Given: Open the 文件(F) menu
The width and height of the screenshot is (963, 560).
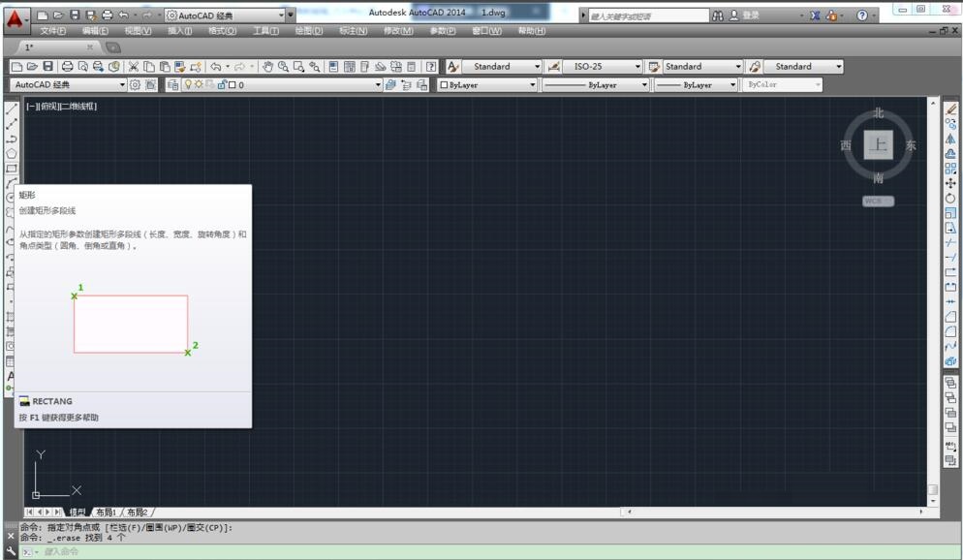Looking at the screenshot, I should [x=53, y=31].
